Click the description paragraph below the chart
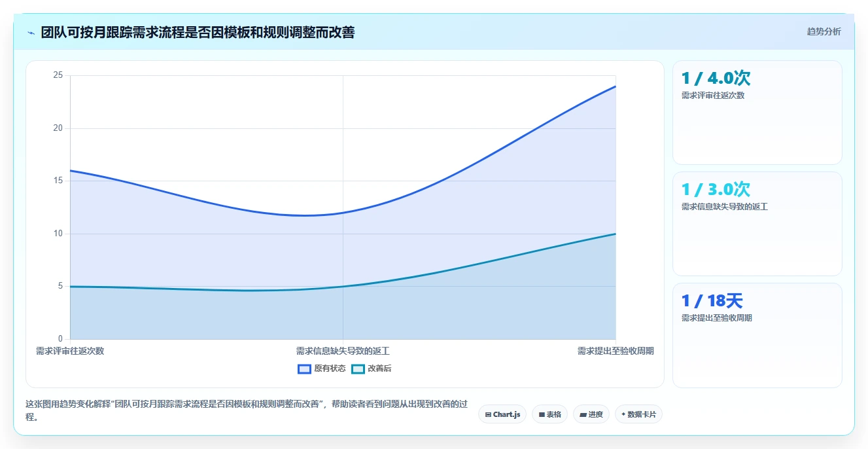The image size is (868, 449). click(246, 410)
